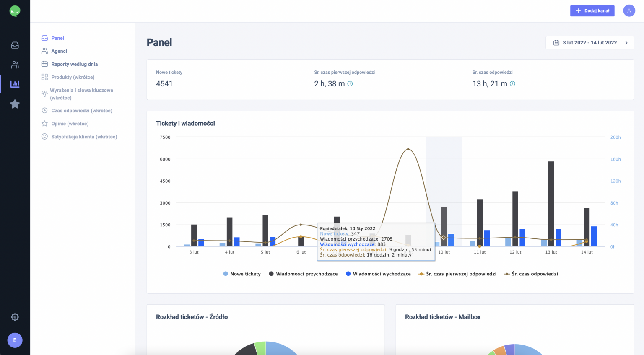Select the bar chart reports sidebar icon
The image size is (644, 355).
15,84
